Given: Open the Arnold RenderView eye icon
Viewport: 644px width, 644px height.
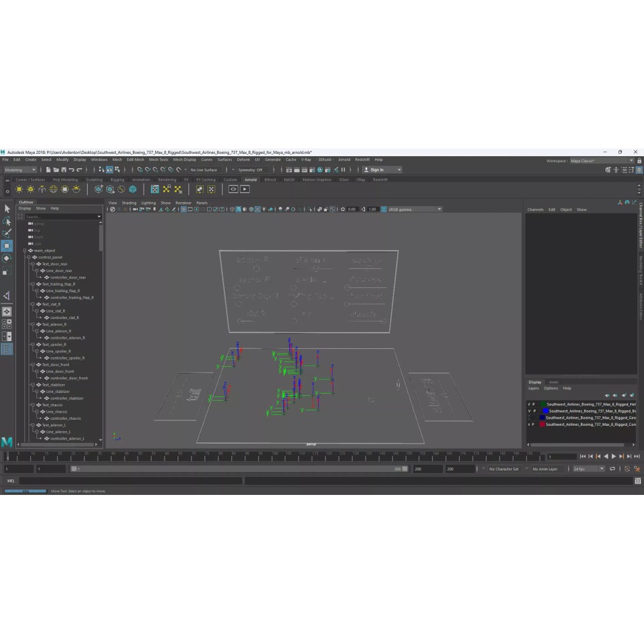Looking at the screenshot, I should click(x=233, y=190).
